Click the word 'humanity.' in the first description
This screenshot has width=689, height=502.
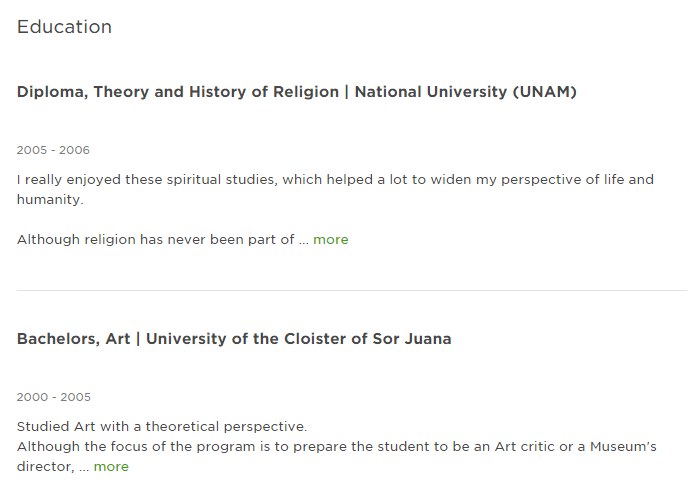50,200
